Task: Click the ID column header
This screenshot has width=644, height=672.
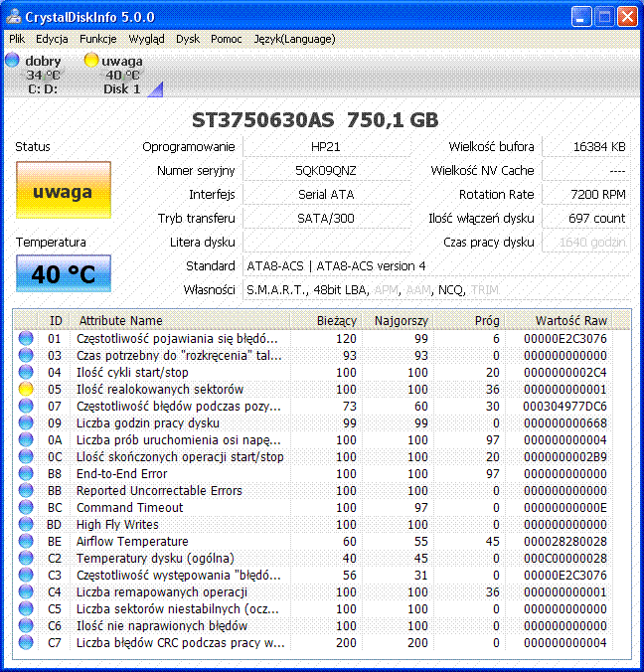Action: point(54,320)
